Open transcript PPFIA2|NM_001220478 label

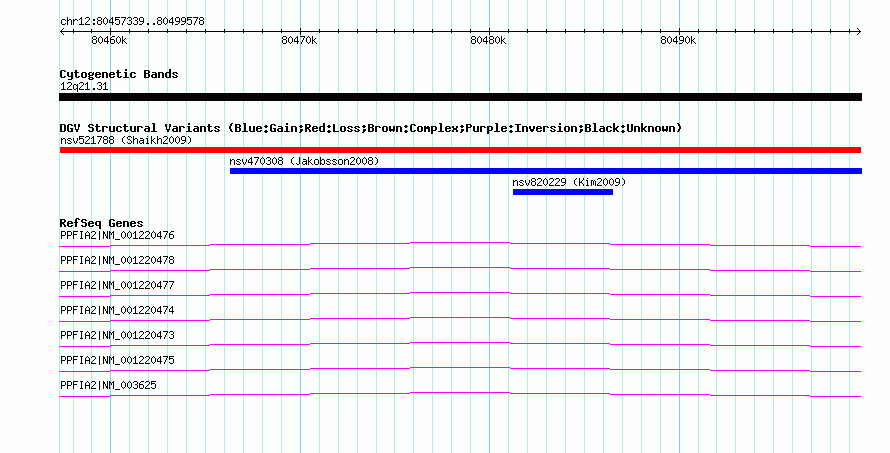click(x=117, y=261)
